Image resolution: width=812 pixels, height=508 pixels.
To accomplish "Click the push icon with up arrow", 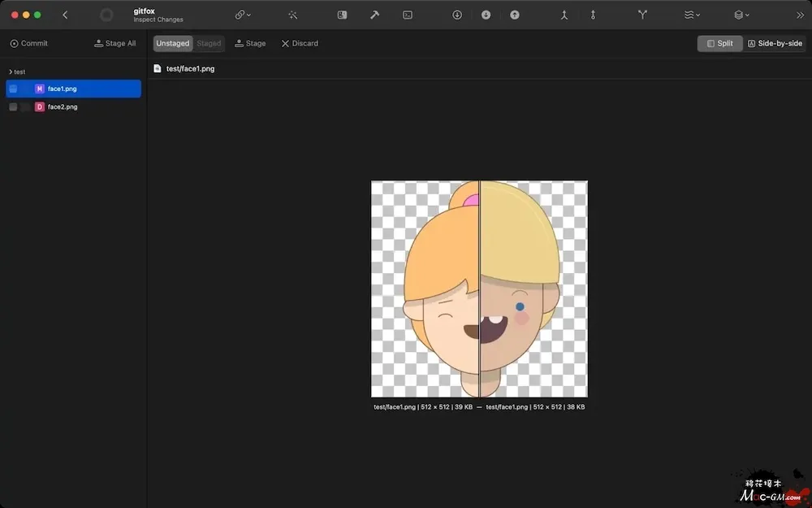I will pyautogui.click(x=514, y=15).
